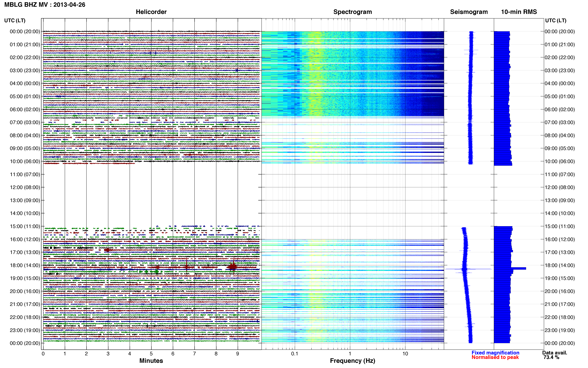Click the right-axis '02:00 (22:00)' time label
The image size is (588, 368).
pyautogui.click(x=560, y=57)
